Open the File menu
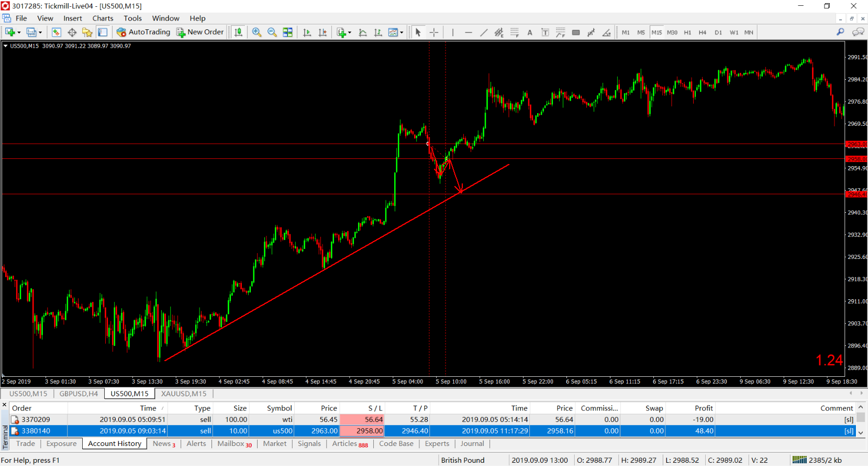The height and width of the screenshot is (468, 868). coord(21,18)
